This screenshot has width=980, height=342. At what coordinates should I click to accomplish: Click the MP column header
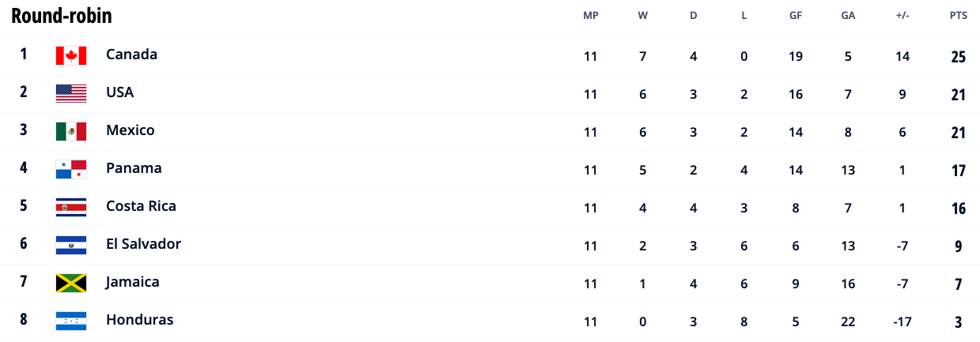click(591, 16)
